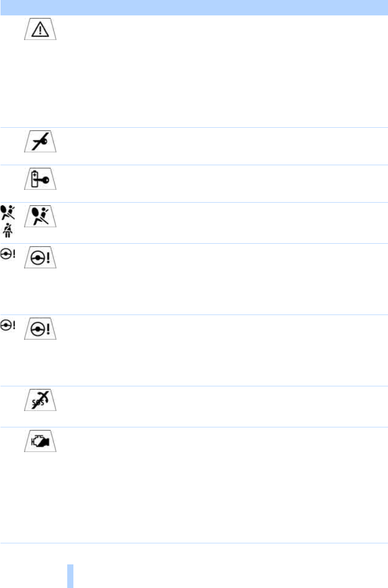Select the crossed-out key icon
The height and width of the screenshot is (588, 388).
coord(40,142)
